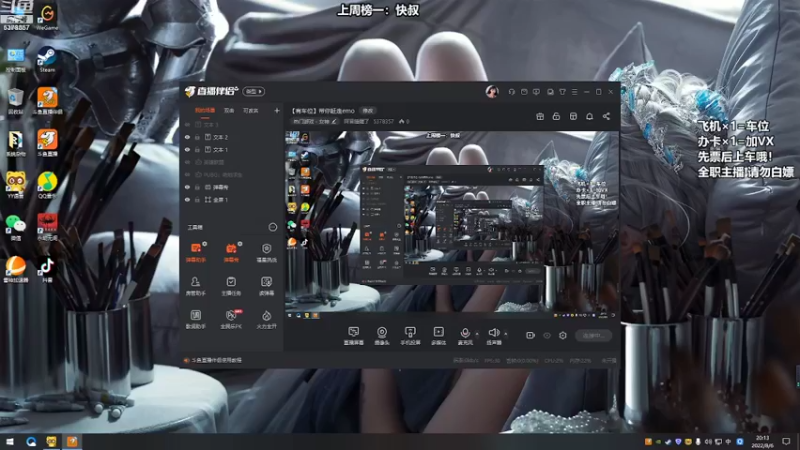
Task: Open the mode switch pill beside logo
Action: coord(254,91)
